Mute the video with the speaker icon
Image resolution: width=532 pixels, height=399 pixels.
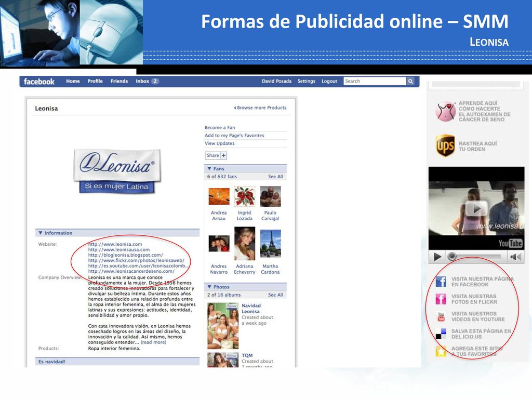[x=516, y=257]
